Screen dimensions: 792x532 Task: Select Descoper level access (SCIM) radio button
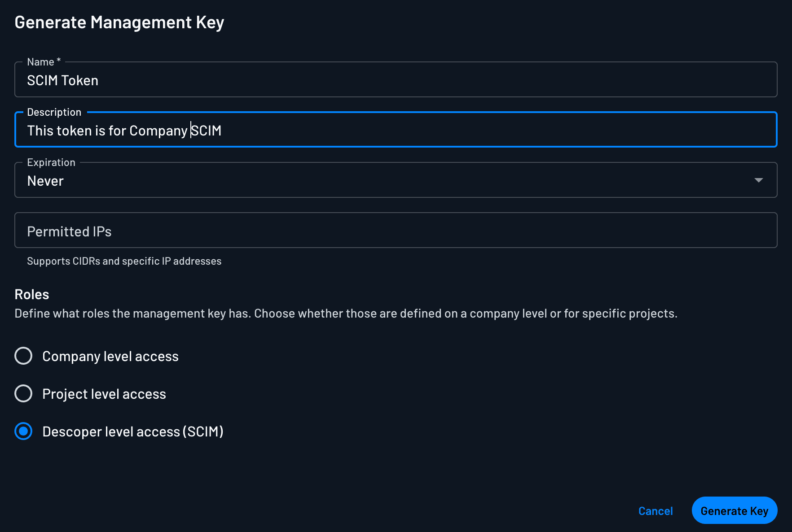[23, 431]
